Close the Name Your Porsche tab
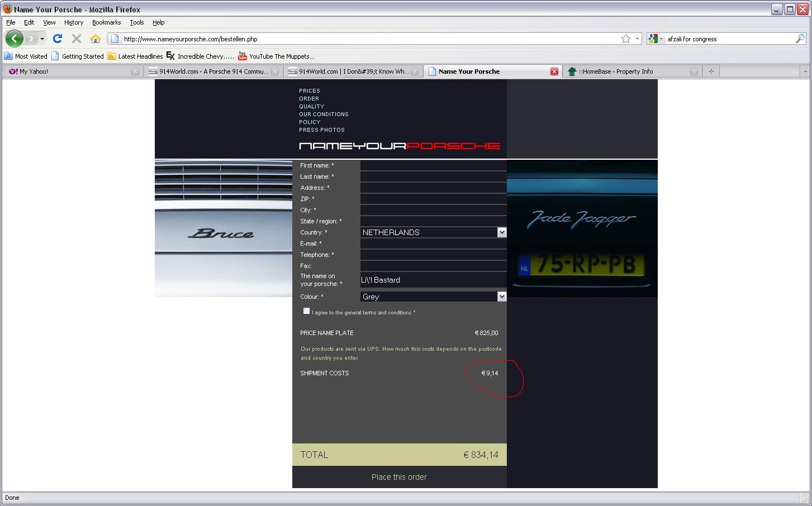The image size is (812, 506). click(554, 71)
